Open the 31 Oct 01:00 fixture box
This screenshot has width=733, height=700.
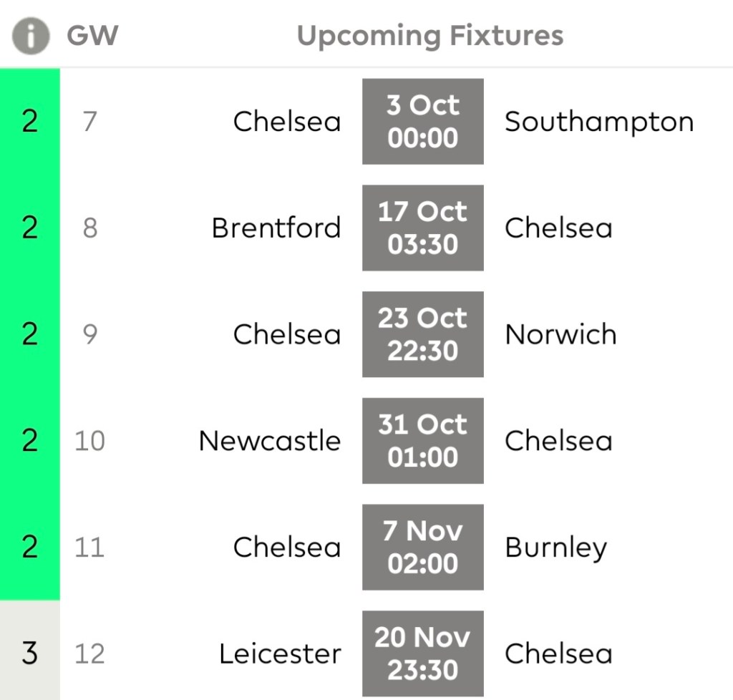click(422, 440)
